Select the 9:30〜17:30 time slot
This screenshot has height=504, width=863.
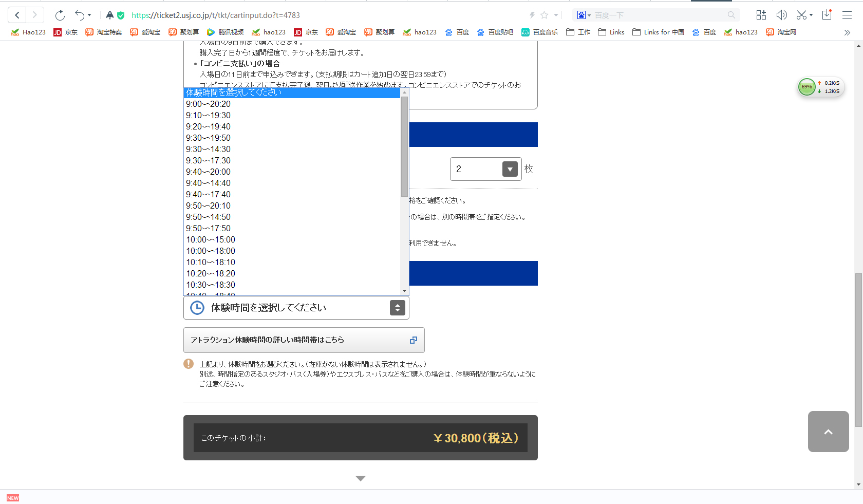coord(292,160)
